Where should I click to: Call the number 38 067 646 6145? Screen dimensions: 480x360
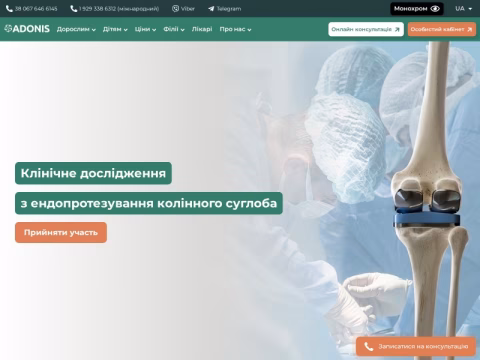(x=36, y=9)
